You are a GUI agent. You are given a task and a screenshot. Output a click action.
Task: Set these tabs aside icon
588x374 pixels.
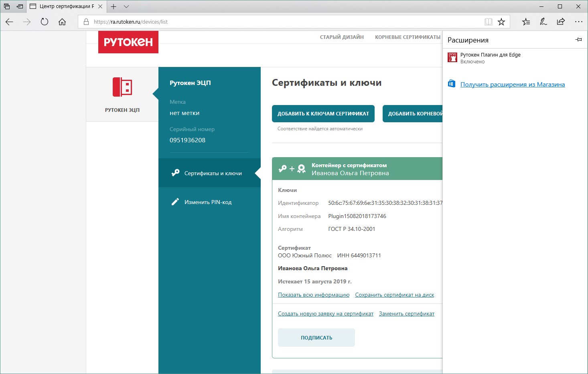point(20,6)
